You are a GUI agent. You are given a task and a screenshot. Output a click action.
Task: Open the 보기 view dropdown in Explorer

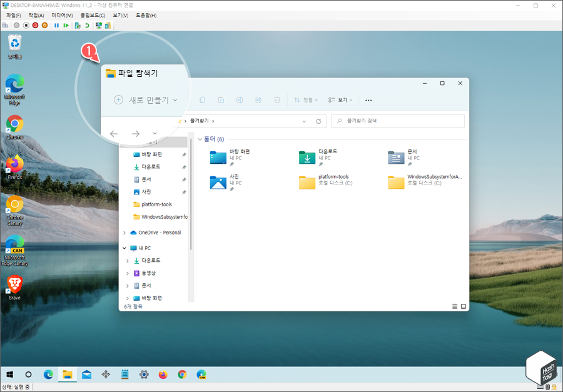point(340,100)
